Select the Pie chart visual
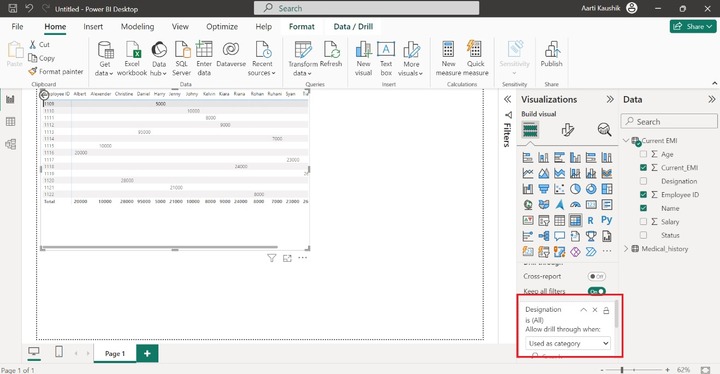The width and height of the screenshot is (720, 374). tap(575, 189)
